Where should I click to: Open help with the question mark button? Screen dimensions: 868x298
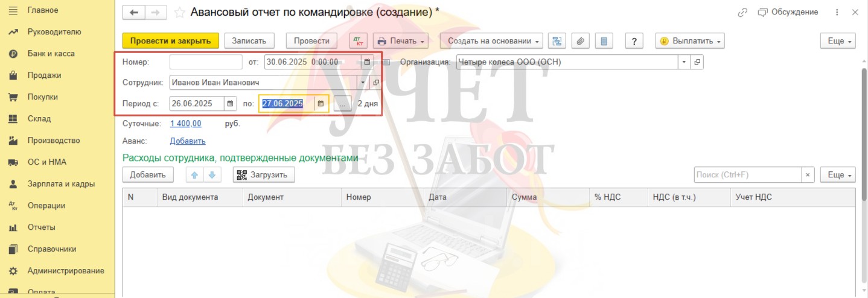pyautogui.click(x=634, y=41)
